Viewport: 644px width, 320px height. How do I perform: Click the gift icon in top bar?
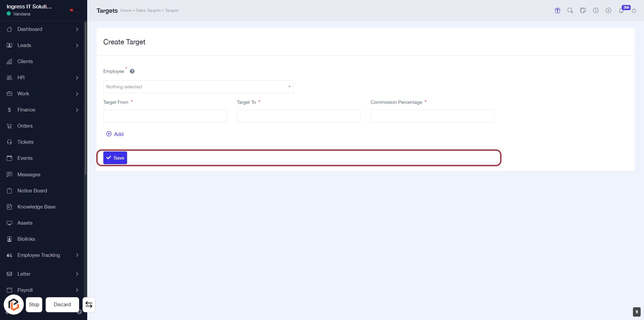click(x=557, y=10)
